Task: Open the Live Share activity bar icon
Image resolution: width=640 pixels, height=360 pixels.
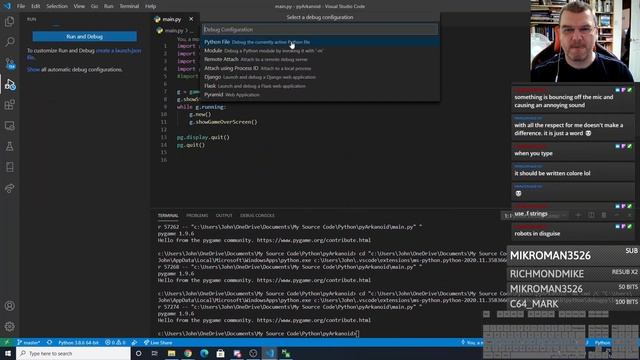Action: coord(9,188)
